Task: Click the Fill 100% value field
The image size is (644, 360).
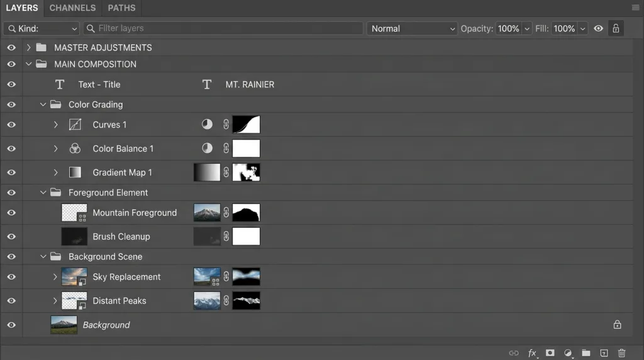Action: coord(564,28)
